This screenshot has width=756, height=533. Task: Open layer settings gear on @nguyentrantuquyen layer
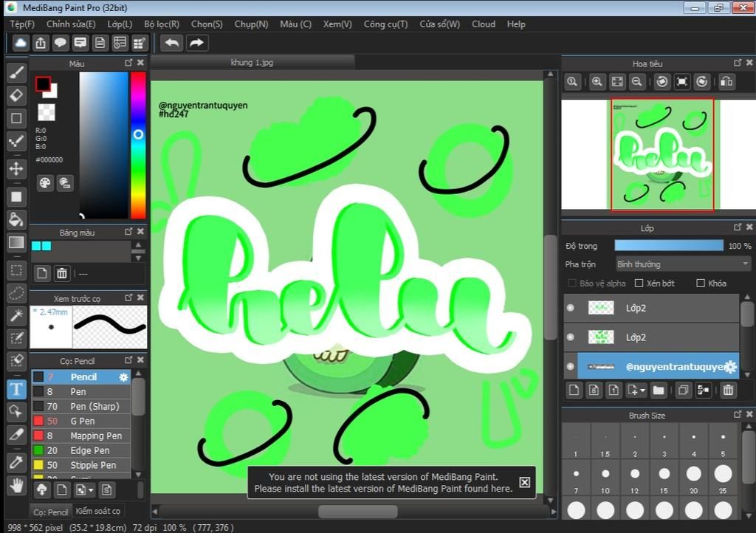[731, 367]
